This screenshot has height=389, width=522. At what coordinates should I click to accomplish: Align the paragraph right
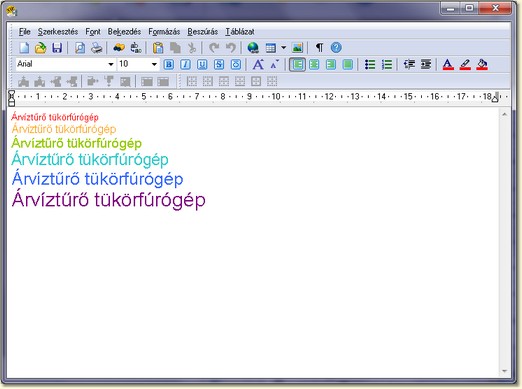[331, 64]
